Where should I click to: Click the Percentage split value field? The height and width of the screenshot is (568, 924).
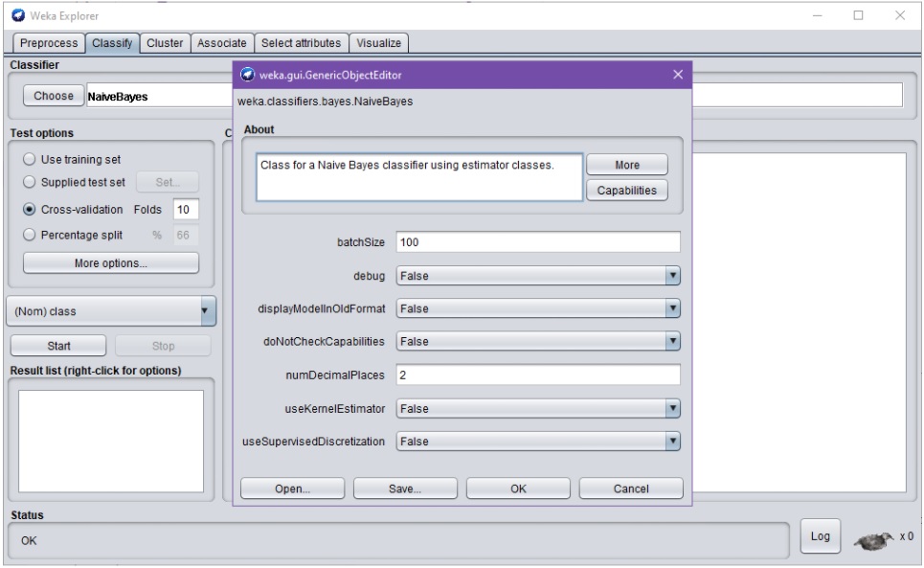186,235
